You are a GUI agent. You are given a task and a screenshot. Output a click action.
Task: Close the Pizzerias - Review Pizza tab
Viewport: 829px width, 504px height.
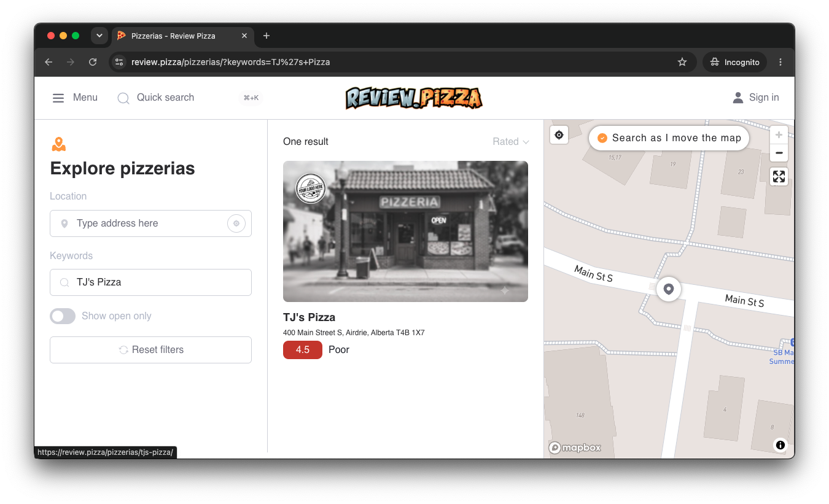[244, 36]
